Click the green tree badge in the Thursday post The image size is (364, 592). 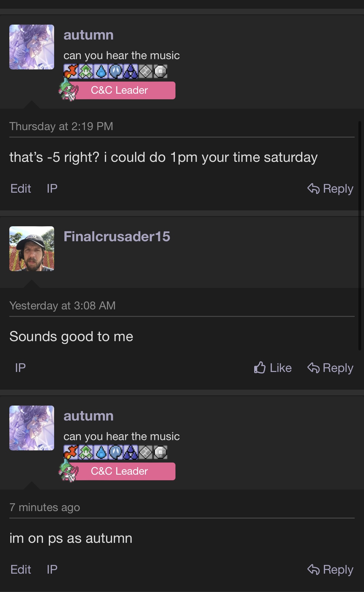pos(86,71)
